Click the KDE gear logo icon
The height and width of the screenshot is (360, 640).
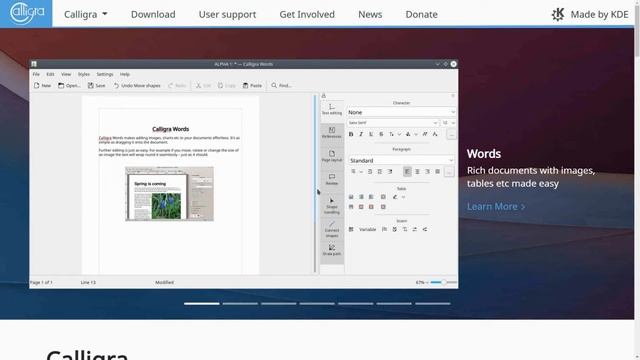[558, 14]
